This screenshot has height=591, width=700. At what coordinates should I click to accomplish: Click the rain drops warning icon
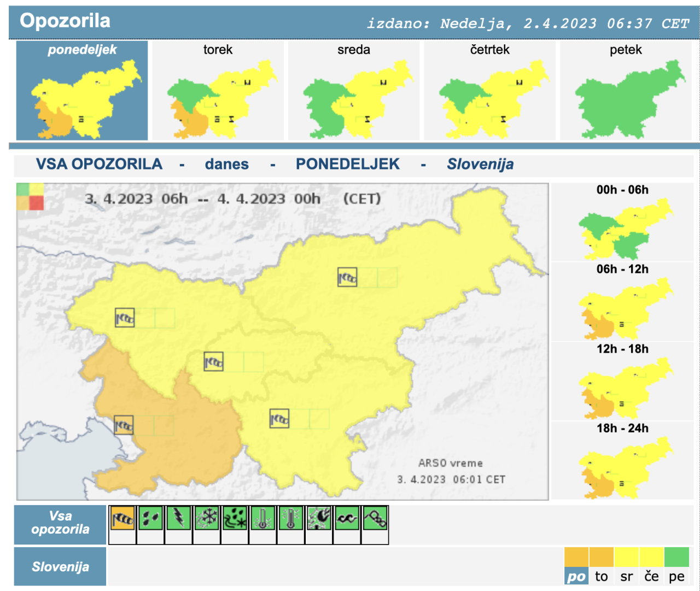(150, 518)
